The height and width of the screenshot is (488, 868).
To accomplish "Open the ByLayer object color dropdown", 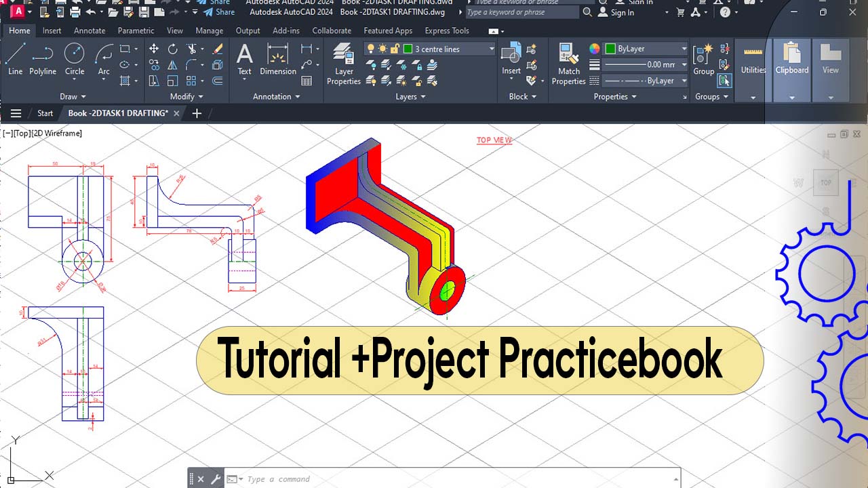I will [x=684, y=49].
